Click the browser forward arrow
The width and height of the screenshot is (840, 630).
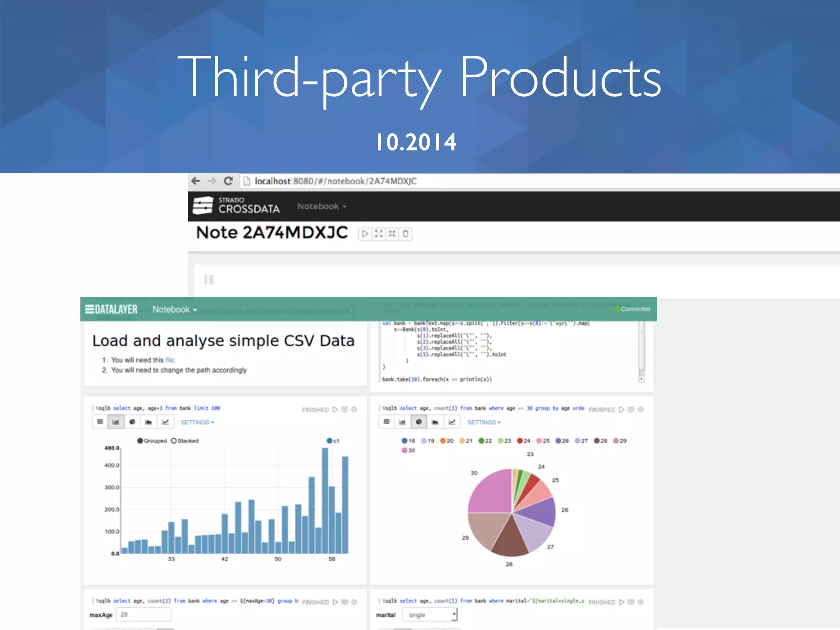(x=212, y=181)
